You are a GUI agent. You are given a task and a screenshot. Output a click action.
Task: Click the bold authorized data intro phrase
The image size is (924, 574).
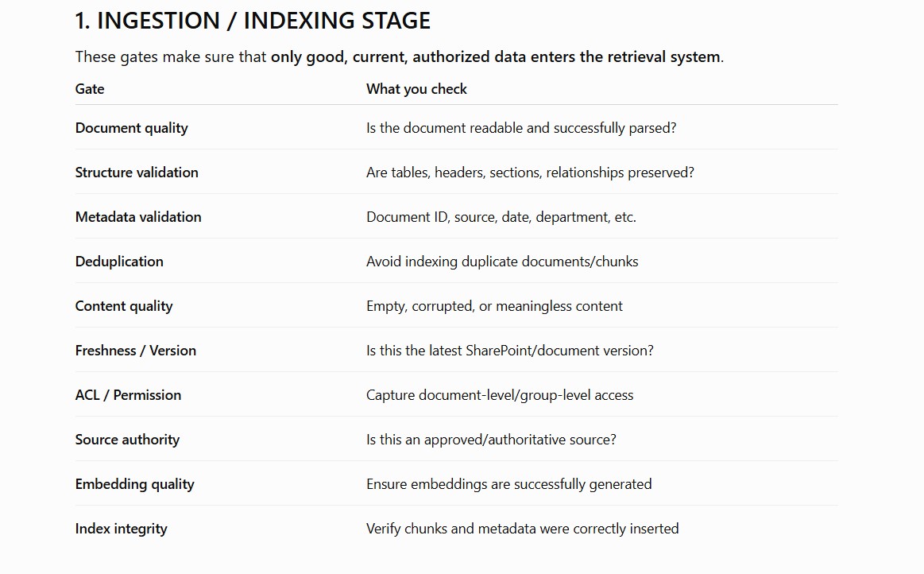(496, 56)
